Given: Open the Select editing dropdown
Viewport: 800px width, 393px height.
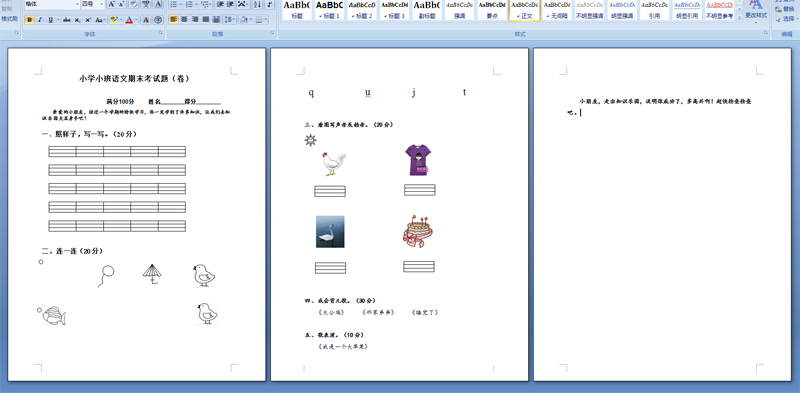Looking at the screenshot, I should 786,18.
